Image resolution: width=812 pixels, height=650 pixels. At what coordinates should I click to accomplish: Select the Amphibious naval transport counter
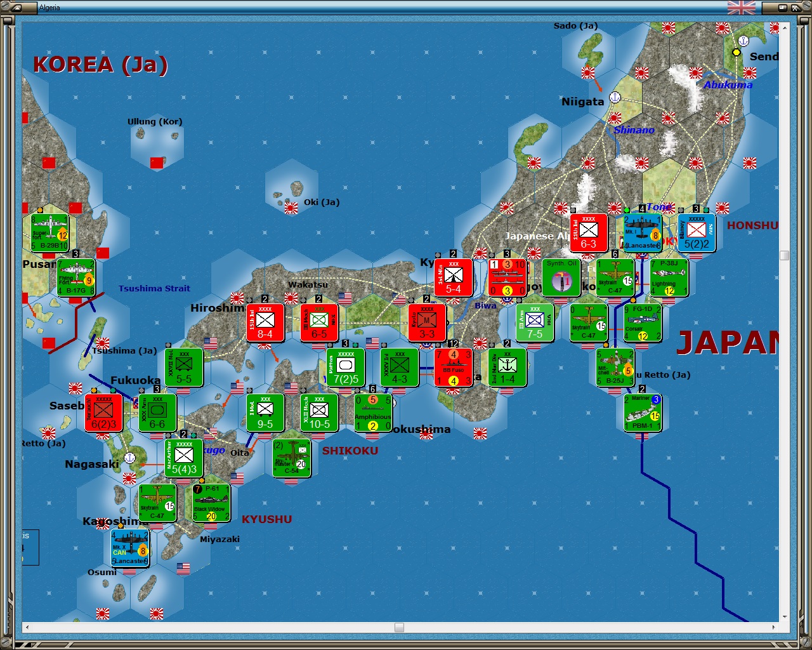point(373,413)
